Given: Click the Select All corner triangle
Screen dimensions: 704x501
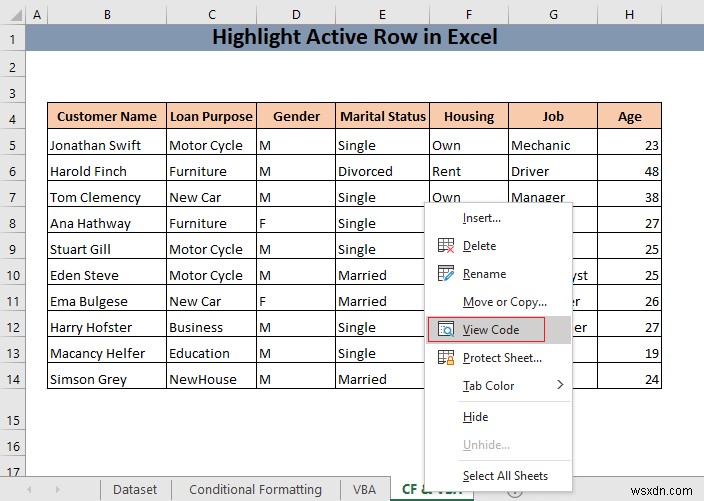Looking at the screenshot, I should point(16,15).
